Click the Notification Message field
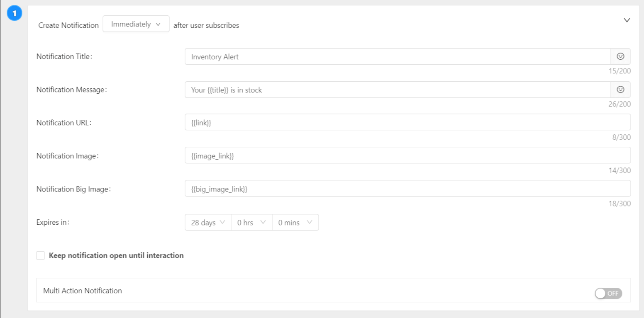644x318 pixels. pos(373,90)
